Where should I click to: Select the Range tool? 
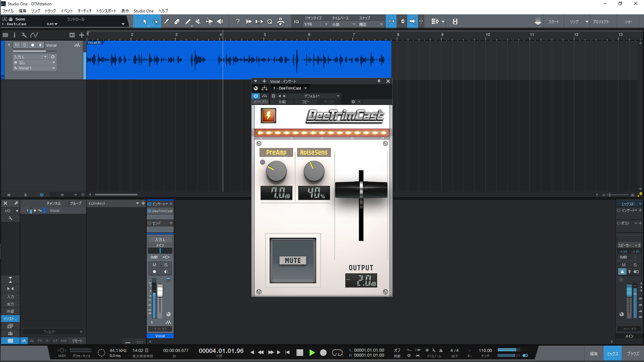156,21
